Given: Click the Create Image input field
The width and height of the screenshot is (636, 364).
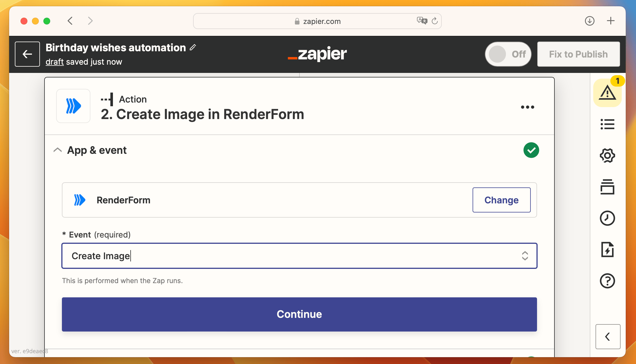Looking at the screenshot, I should pos(299,256).
